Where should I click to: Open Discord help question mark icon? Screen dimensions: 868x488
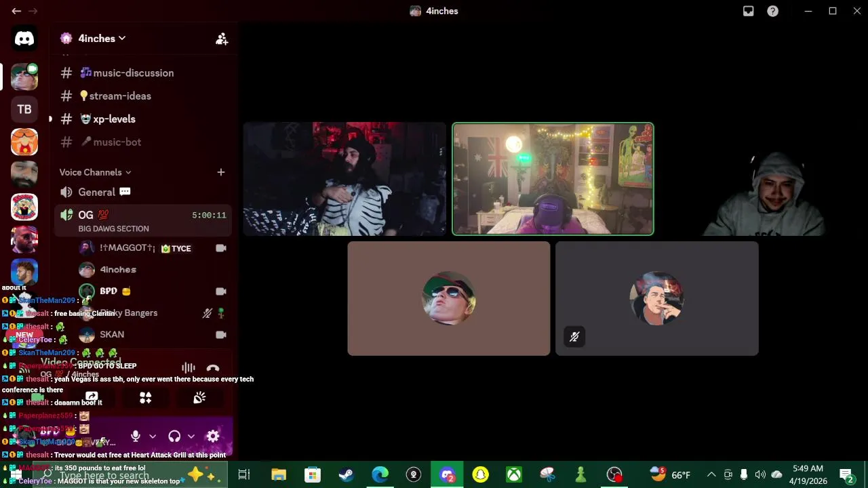click(x=772, y=11)
